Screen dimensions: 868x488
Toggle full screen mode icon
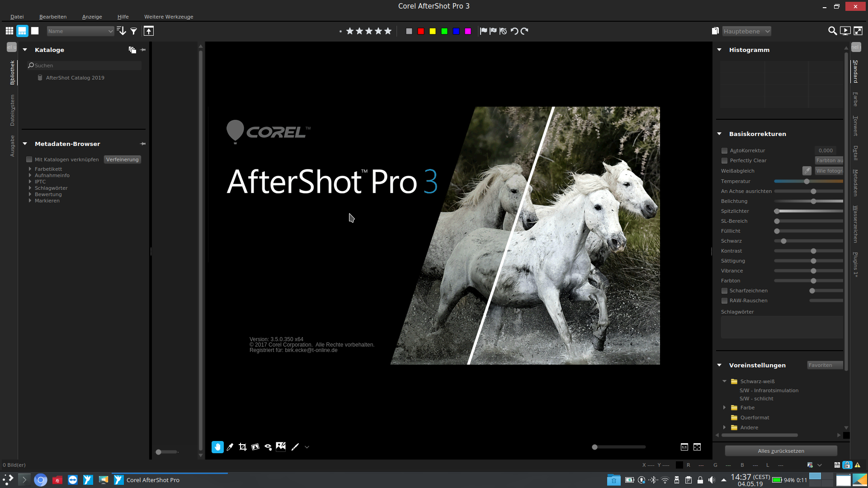pos(858,31)
